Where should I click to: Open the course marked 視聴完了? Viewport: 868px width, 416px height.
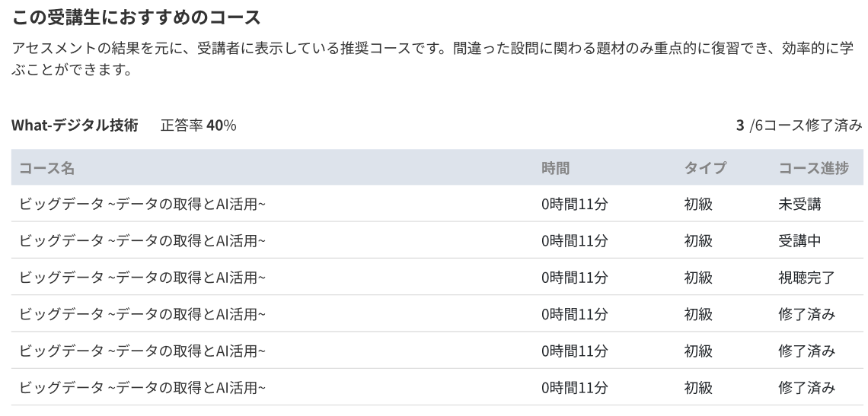coord(142,278)
